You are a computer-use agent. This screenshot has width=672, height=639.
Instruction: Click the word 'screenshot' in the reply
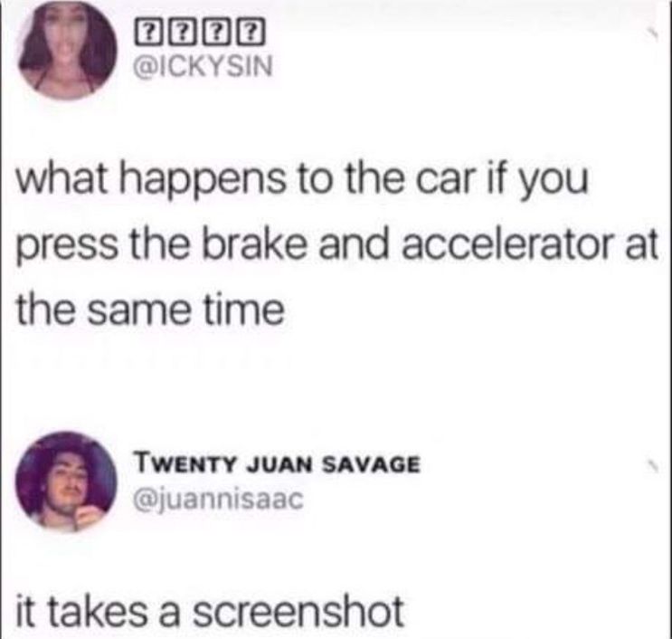point(298,611)
